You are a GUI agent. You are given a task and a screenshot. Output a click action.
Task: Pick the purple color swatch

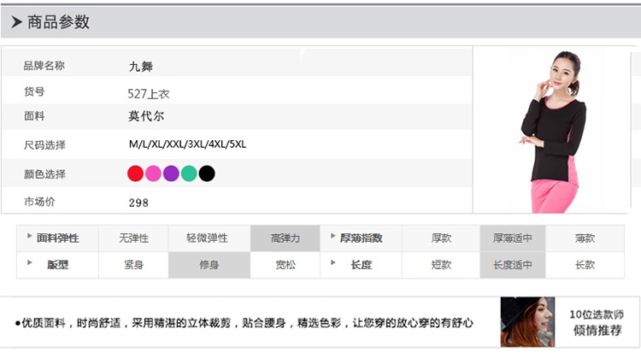pyautogui.click(x=171, y=173)
